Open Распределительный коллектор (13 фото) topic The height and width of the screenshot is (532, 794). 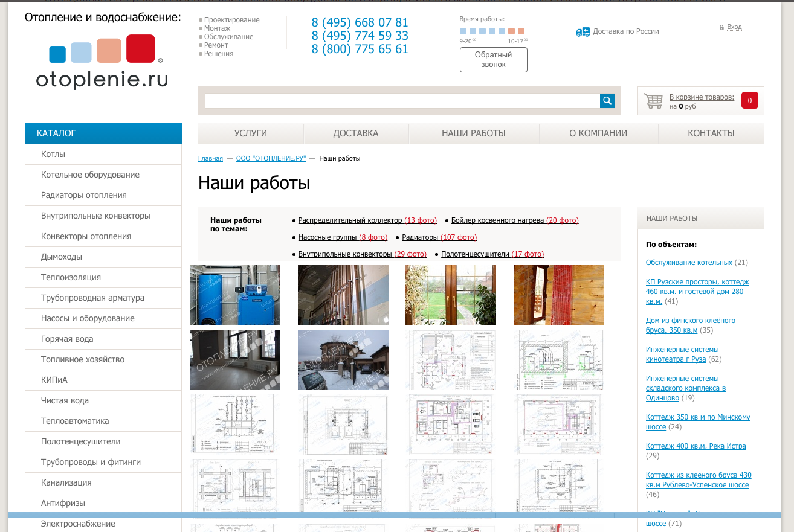tap(367, 221)
